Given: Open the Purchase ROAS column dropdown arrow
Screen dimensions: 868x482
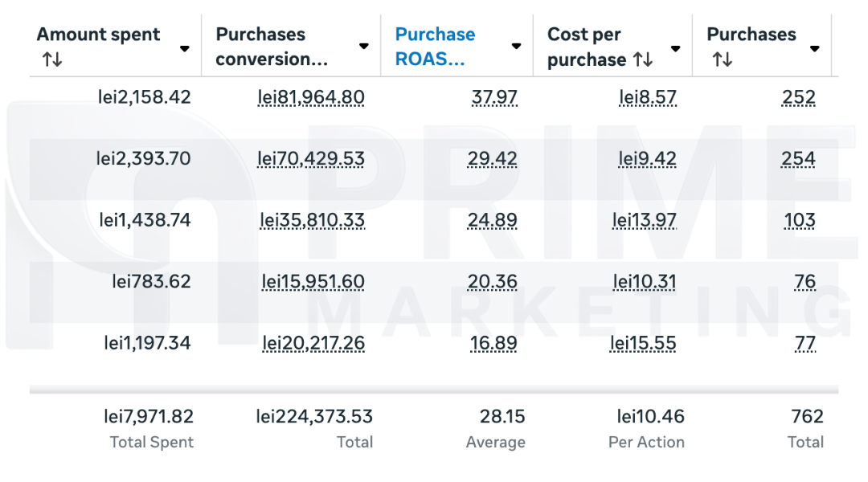Looking at the screenshot, I should [516, 47].
